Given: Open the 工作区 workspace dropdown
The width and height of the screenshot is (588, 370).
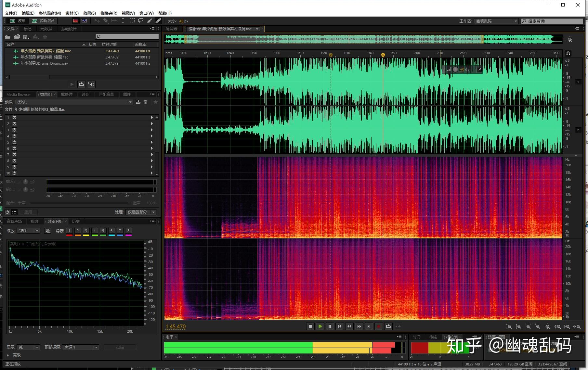Looking at the screenshot, I should coord(496,21).
